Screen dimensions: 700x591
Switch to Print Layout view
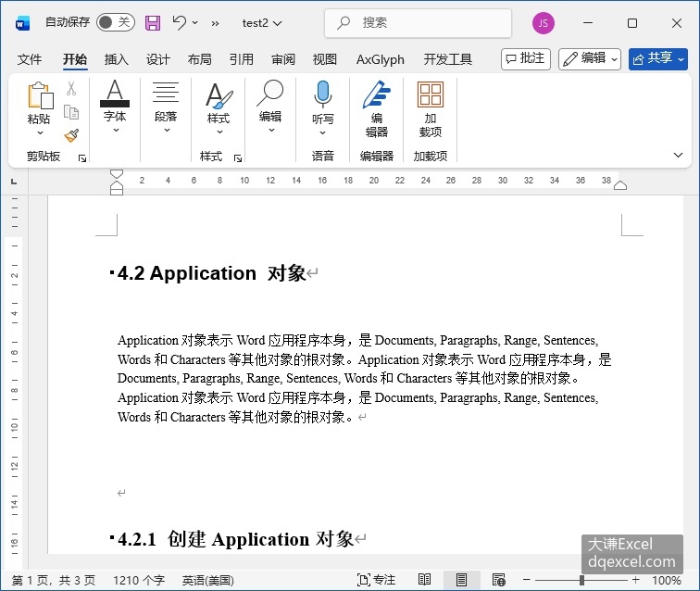[x=461, y=580]
